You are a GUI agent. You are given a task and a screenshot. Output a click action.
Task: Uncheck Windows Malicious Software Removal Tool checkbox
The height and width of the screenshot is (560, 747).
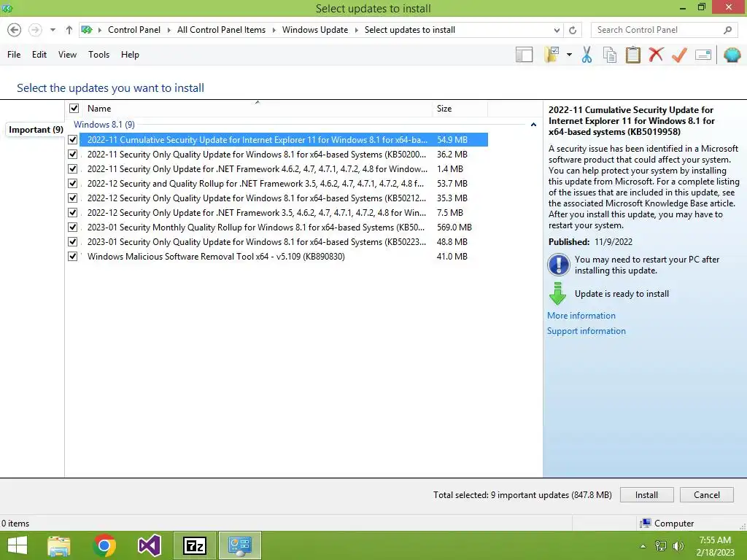(x=72, y=256)
